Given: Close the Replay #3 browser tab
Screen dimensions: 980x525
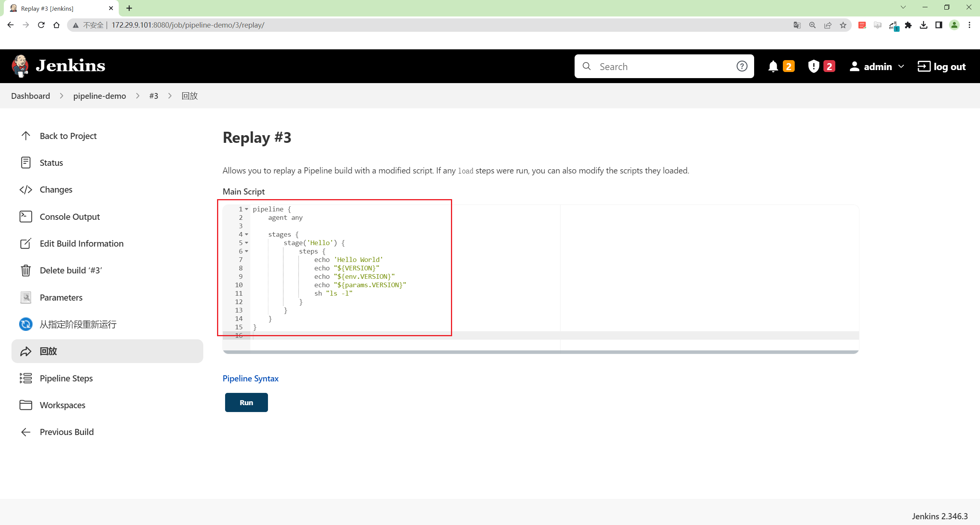Looking at the screenshot, I should pos(111,8).
